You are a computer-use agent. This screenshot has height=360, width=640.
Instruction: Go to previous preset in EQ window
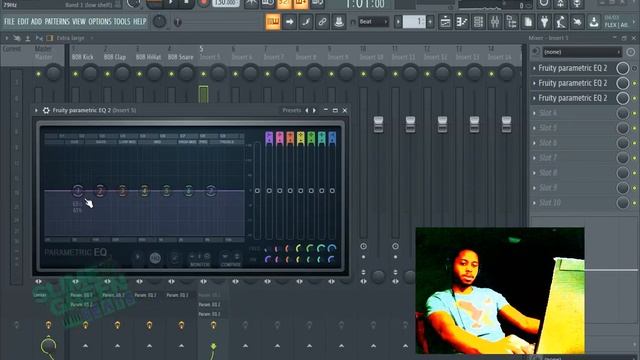307,110
